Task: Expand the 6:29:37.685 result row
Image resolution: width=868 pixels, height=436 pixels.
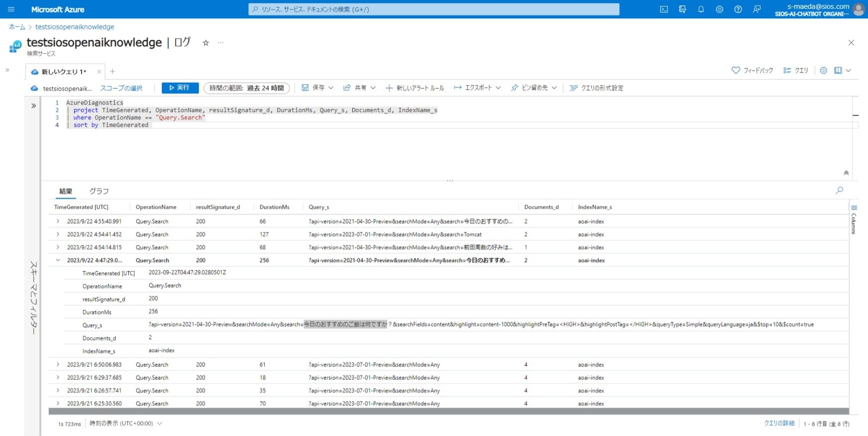Action: [58, 377]
